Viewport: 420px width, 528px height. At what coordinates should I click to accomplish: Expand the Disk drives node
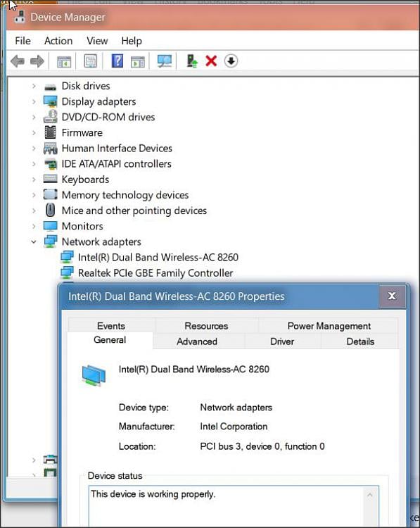pos(34,86)
